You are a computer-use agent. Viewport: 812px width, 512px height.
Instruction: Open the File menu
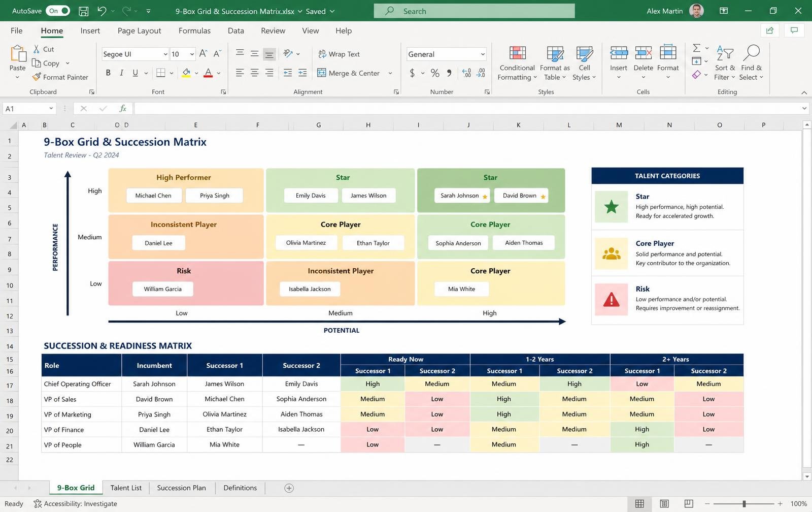point(17,30)
